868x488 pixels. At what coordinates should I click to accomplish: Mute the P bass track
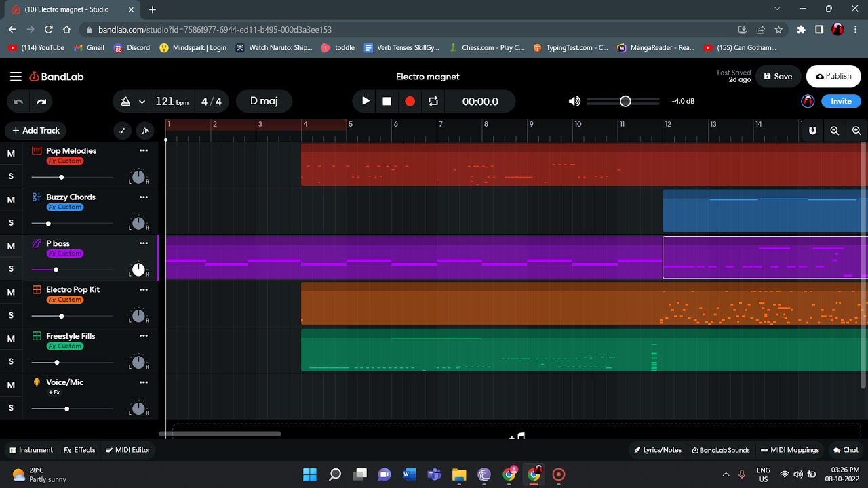(11, 246)
